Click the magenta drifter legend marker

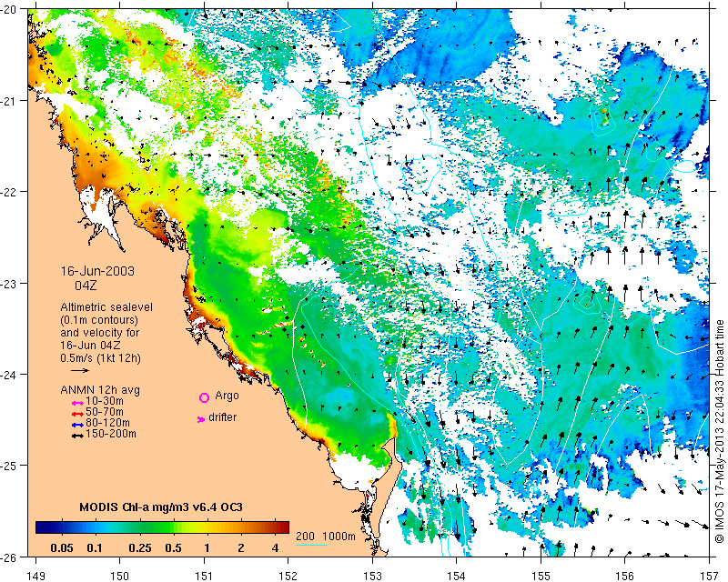[200, 419]
